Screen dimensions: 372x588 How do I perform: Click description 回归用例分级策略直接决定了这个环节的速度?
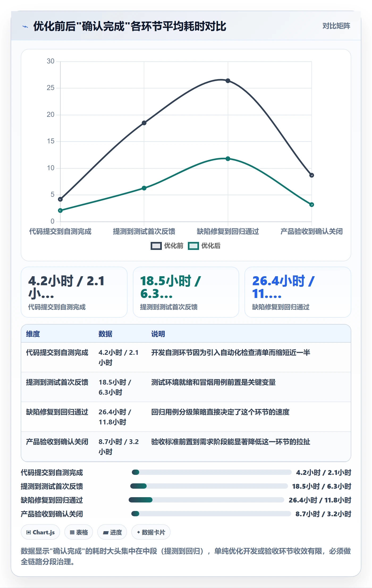(220, 412)
